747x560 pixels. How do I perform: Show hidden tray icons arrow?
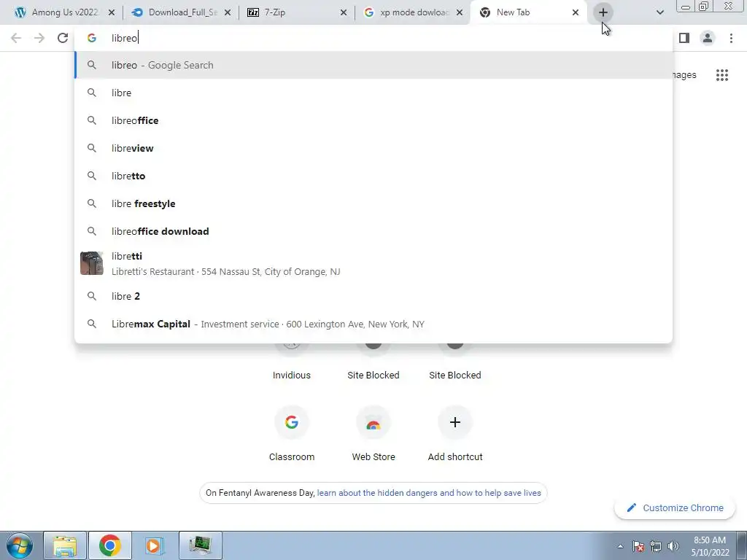[620, 546]
